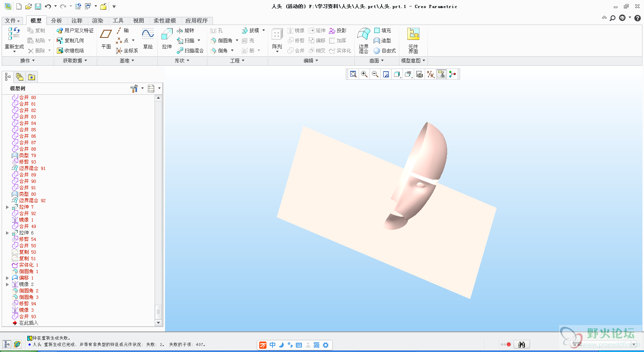Toggle datum display filters
Image resolution: width=644 pixels, height=352 pixels.
click(430, 74)
